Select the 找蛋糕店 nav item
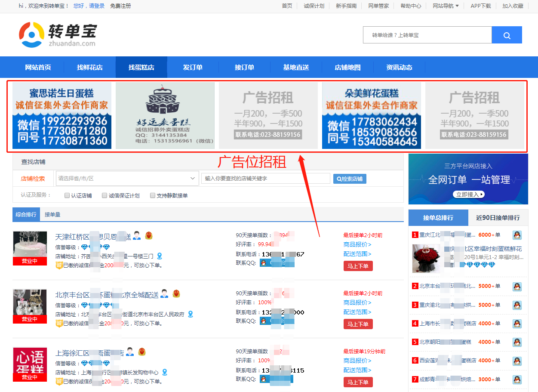Viewport: 538px width, 392px height. pos(141,68)
